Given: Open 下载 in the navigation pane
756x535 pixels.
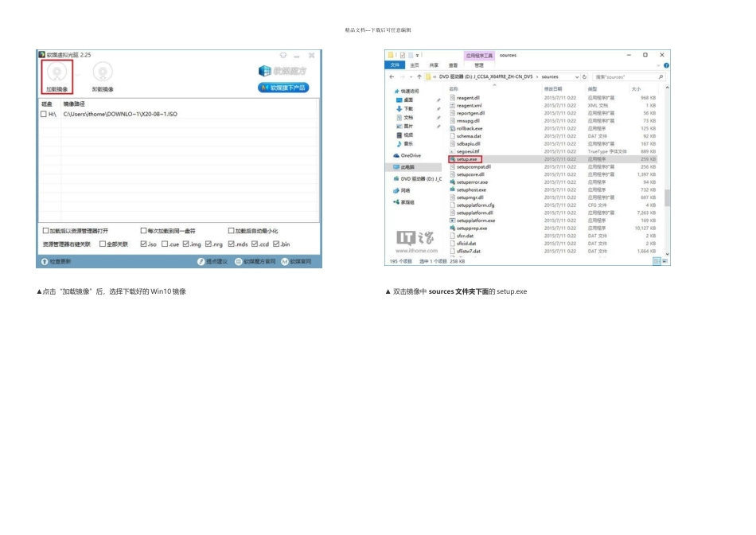Looking at the screenshot, I should tap(404, 108).
